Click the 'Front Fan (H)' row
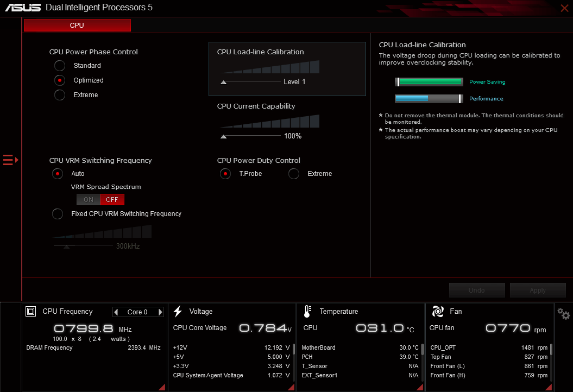Image resolution: width=573 pixels, height=392 pixels. pyautogui.click(x=489, y=375)
